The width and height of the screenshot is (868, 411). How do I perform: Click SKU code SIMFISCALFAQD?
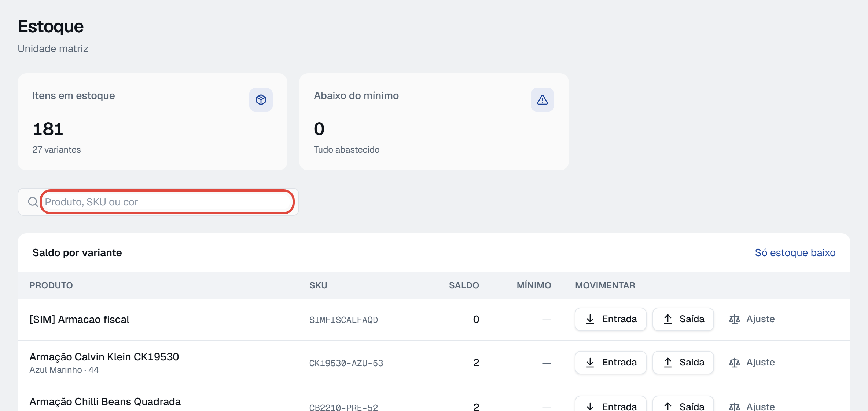click(x=343, y=320)
